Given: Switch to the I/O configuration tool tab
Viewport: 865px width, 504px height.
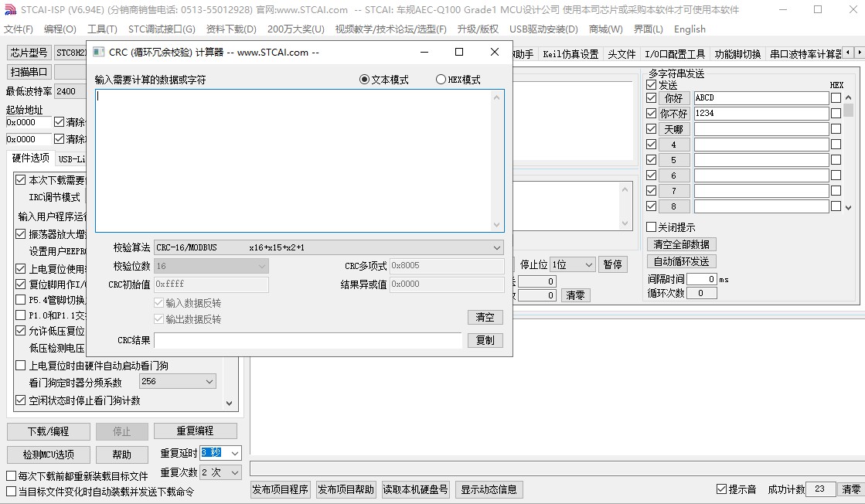Looking at the screenshot, I should click(675, 54).
